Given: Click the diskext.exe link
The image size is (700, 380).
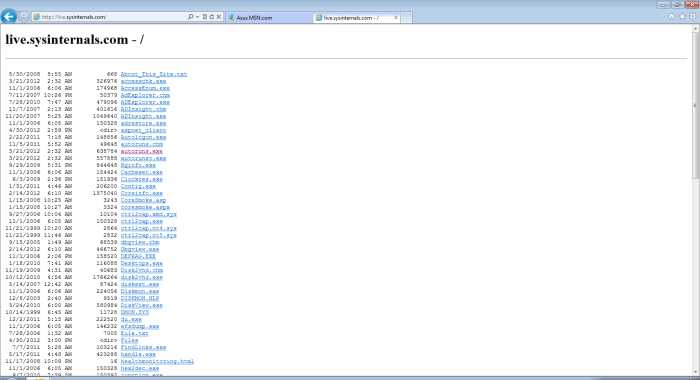Looking at the screenshot, I should [x=140, y=284].
